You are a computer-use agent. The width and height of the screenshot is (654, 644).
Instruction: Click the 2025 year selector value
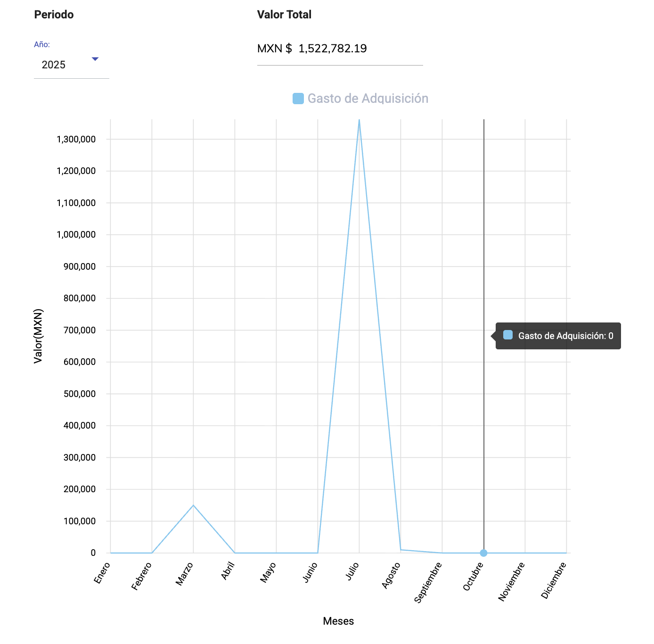tap(54, 65)
